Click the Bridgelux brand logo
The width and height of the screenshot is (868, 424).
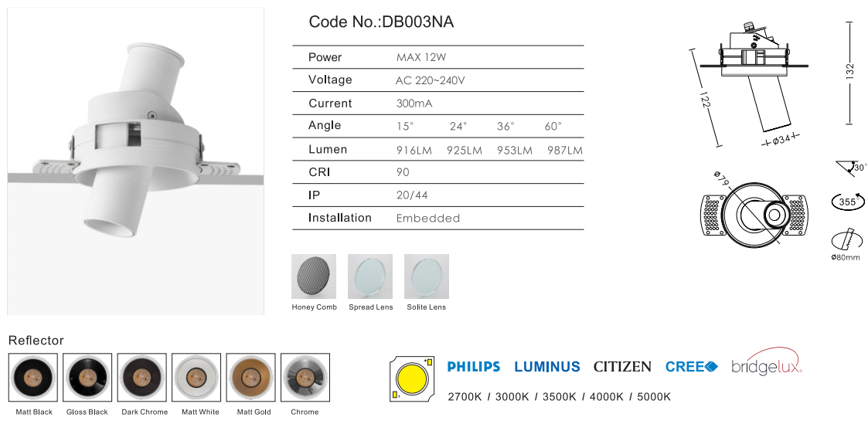(765, 366)
